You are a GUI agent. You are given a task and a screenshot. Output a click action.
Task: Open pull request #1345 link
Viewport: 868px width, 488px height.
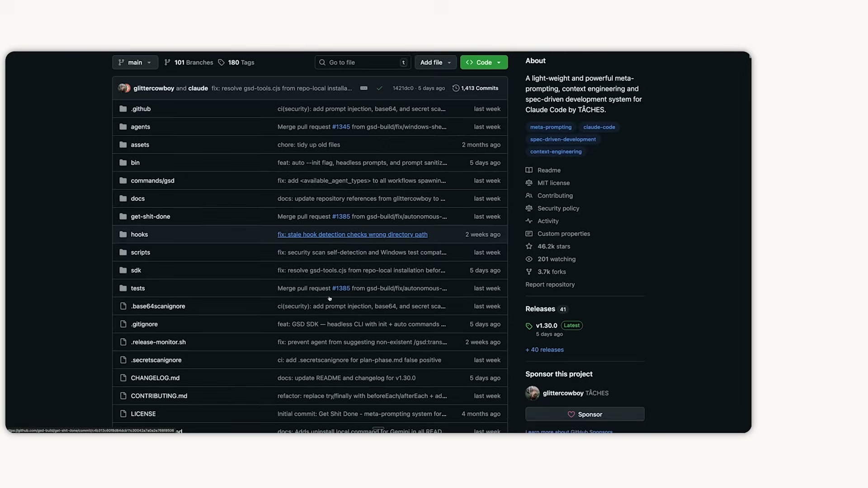(341, 127)
